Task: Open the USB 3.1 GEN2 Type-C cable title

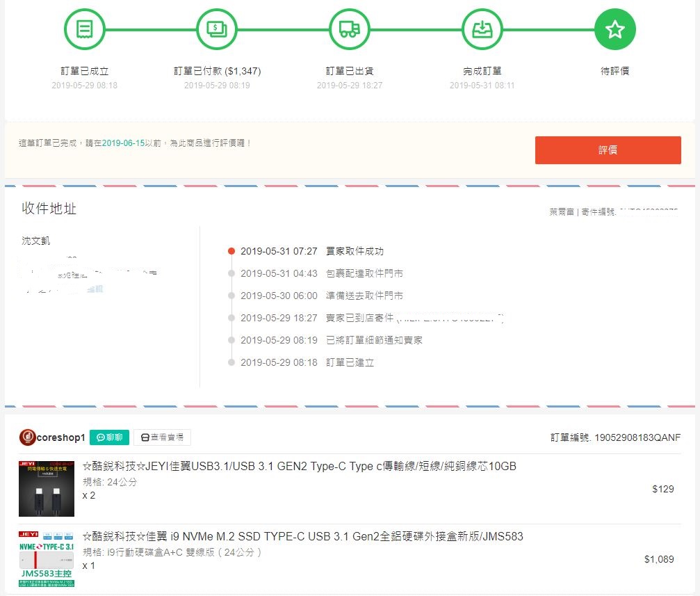Action: point(299,466)
